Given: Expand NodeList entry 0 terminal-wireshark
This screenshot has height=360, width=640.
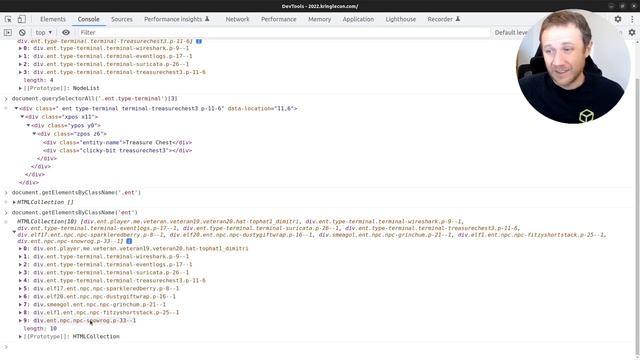Looking at the screenshot, I should (x=20, y=48).
